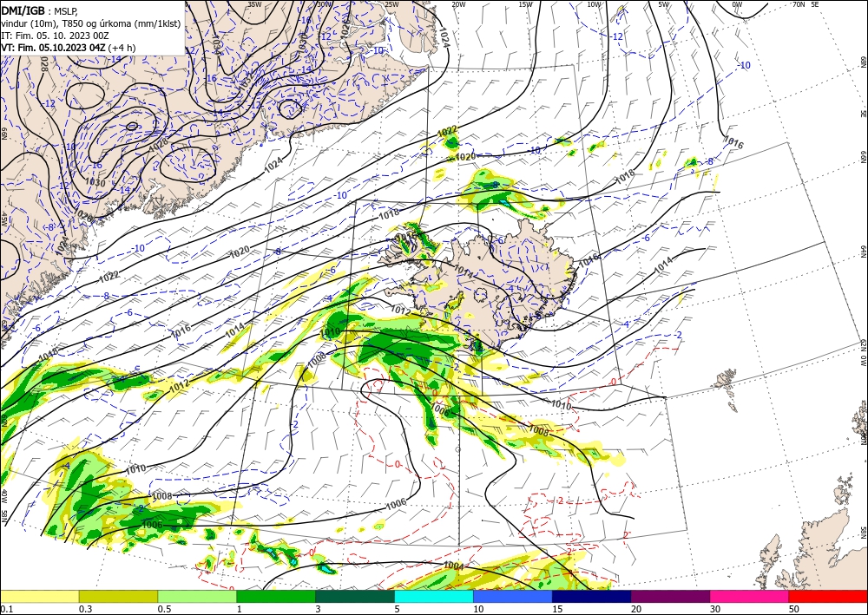Click the "15W" longitude label
Screen dimensions: 868x615
(x=526, y=4)
